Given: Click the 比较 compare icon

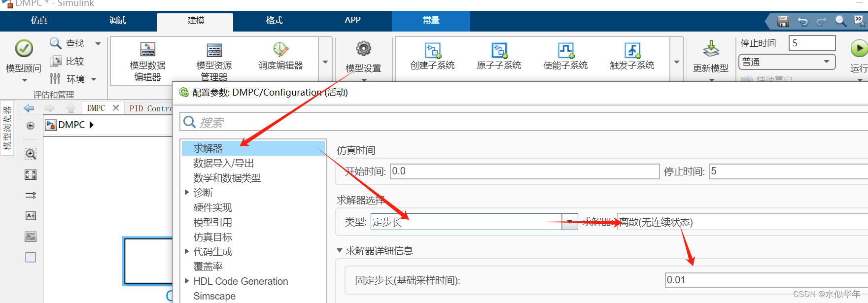Looking at the screenshot, I should [55, 62].
